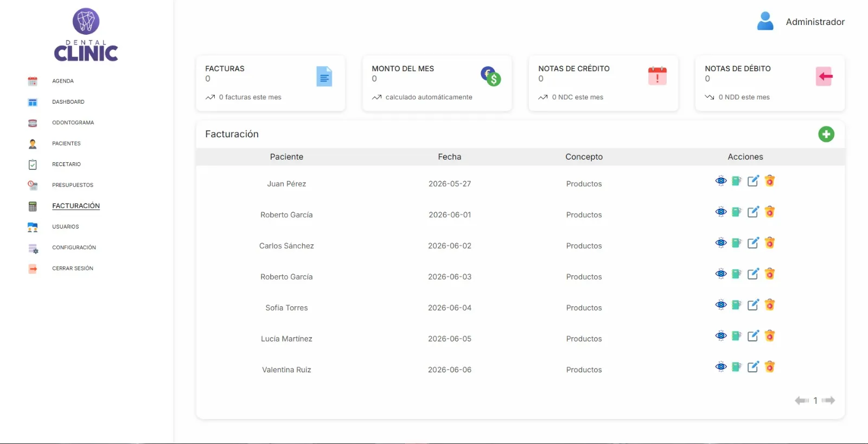This screenshot has width=868, height=444.
Task: Click the Monto del Mes summary card
Action: [x=437, y=83]
